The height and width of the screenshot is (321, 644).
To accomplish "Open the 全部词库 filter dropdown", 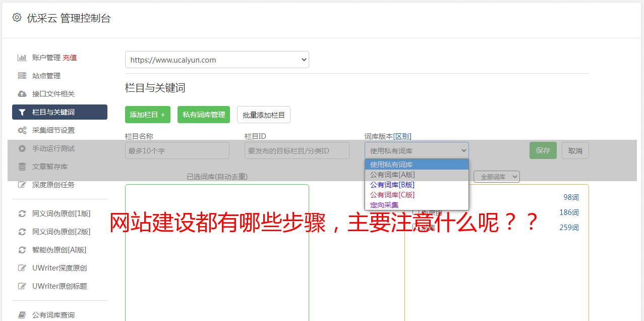I will click(x=497, y=177).
